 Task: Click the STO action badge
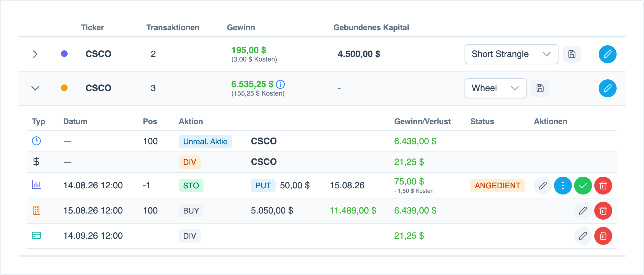(x=191, y=186)
